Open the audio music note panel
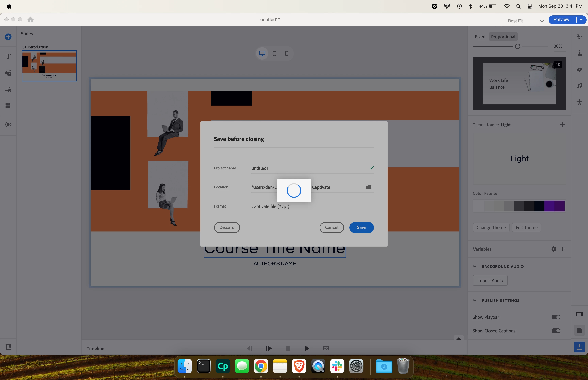 [579, 86]
